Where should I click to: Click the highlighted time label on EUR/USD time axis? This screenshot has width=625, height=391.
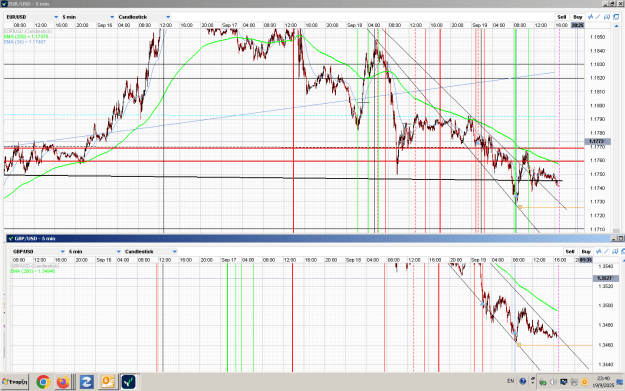[578, 25]
